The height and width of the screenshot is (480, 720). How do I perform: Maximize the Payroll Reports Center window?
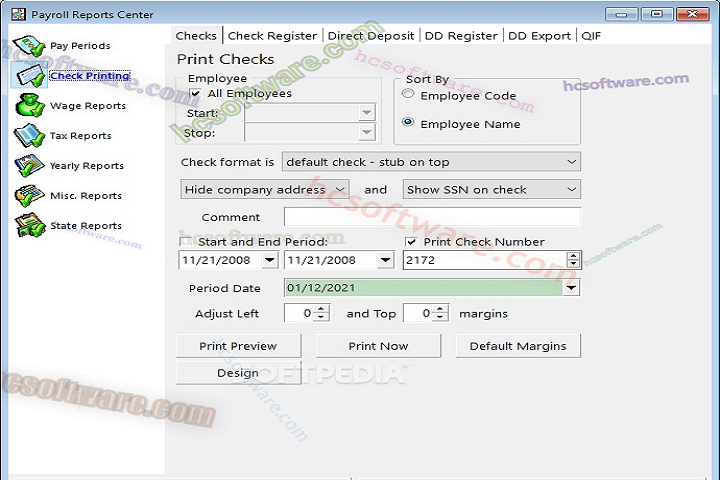pos(657,14)
